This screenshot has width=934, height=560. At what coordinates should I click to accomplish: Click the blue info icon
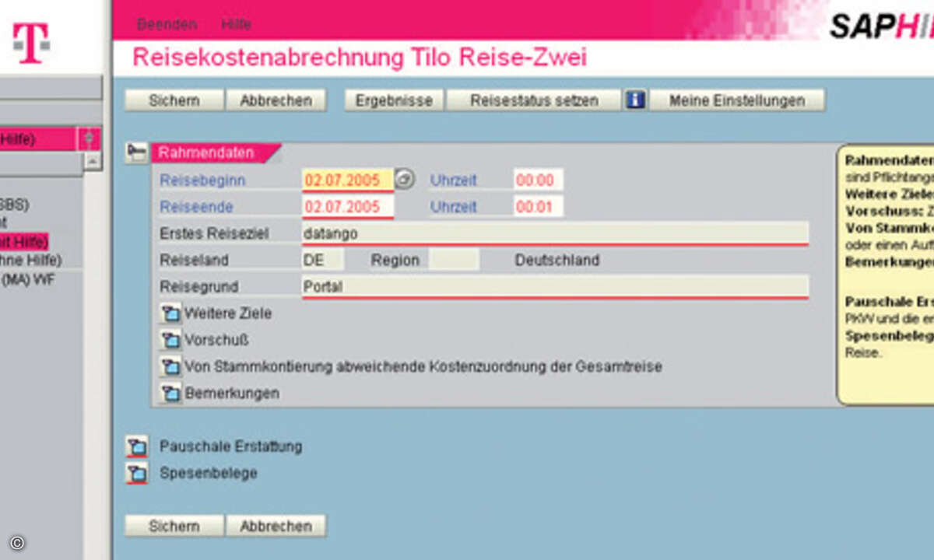635,100
